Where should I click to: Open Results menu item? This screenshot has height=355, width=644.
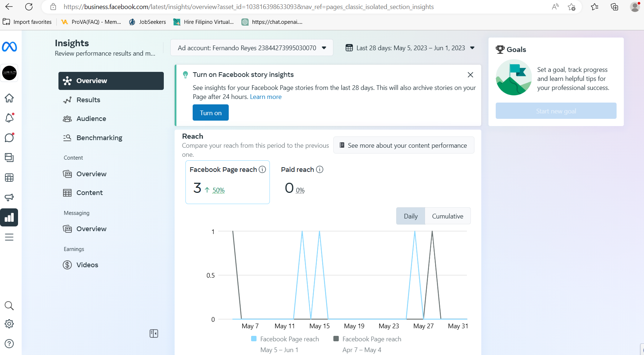111,100
